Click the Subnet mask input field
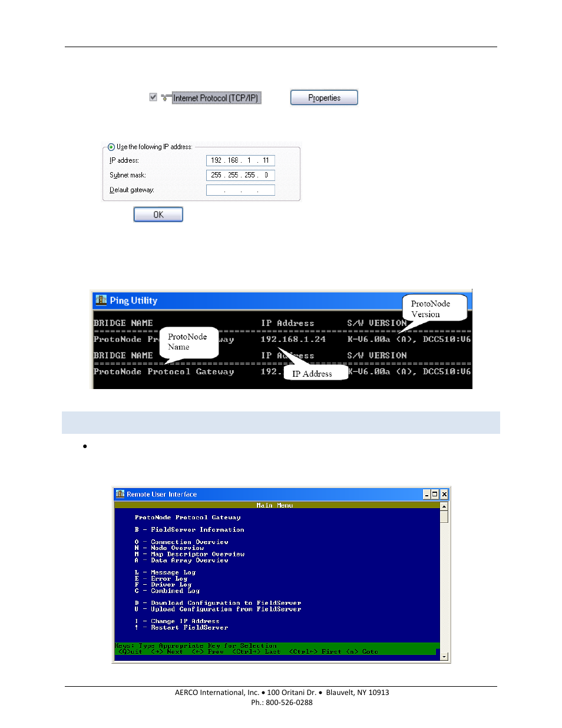The image size is (562, 728). point(240,175)
